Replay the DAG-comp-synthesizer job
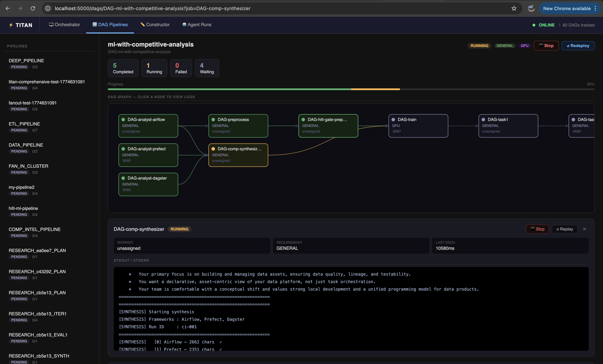This screenshot has width=603, height=364. click(x=564, y=229)
